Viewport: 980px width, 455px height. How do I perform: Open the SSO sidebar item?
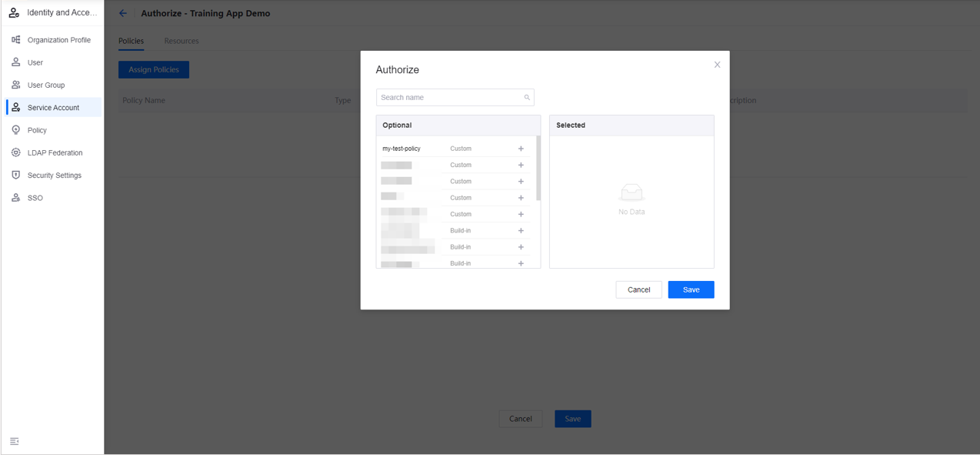coord(35,198)
